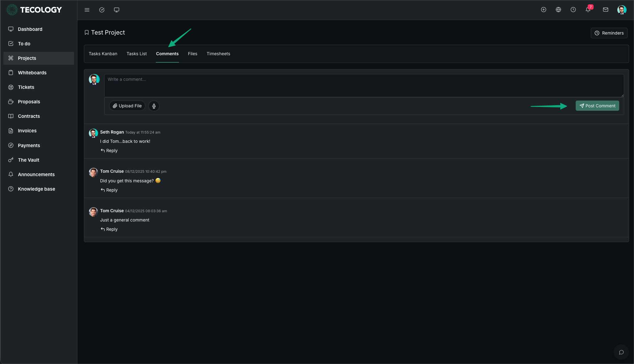Click the monitor icon in top bar
Screen dimensions: 634x364
(x=117, y=10)
